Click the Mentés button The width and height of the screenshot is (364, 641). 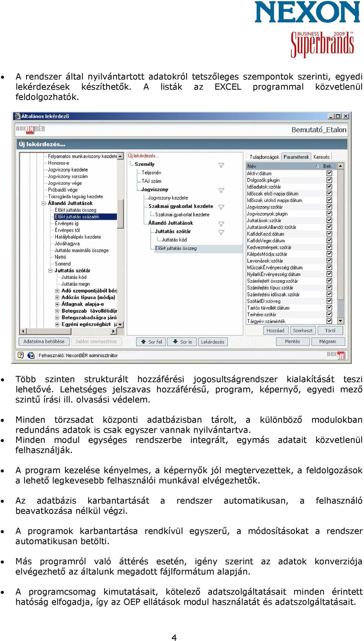pyautogui.click(x=292, y=342)
